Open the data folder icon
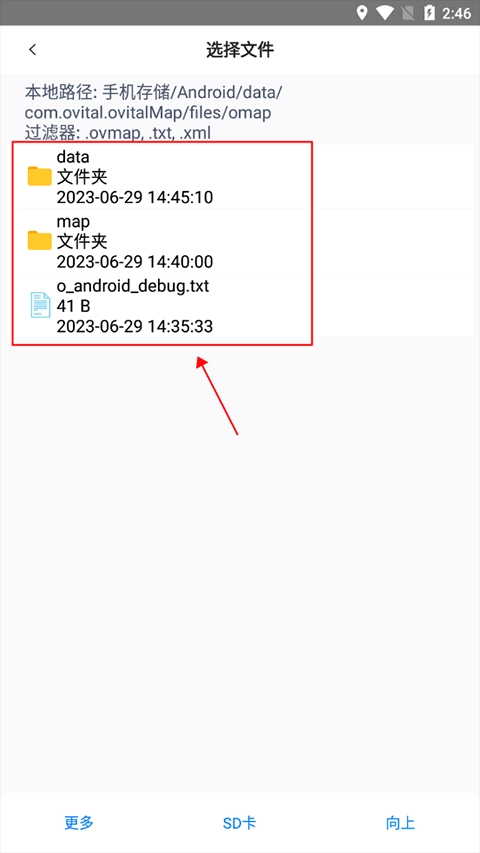The width and height of the screenshot is (480, 853). tap(40, 177)
